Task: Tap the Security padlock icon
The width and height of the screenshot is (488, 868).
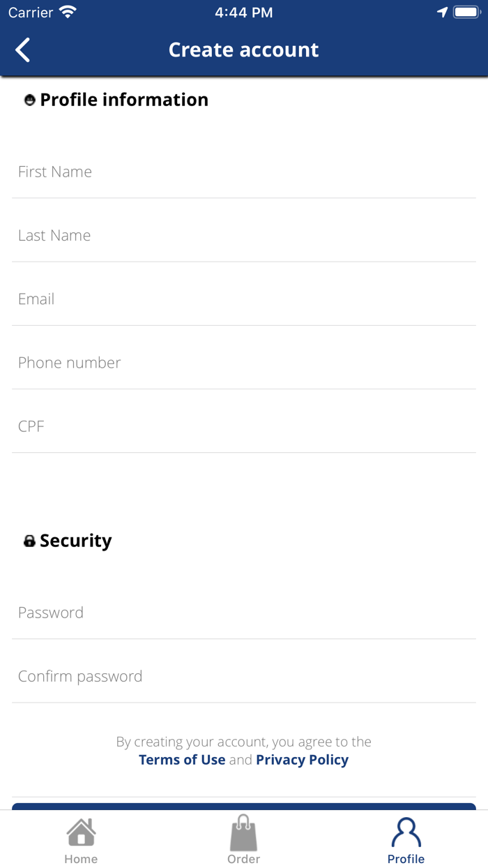Action: 29,541
